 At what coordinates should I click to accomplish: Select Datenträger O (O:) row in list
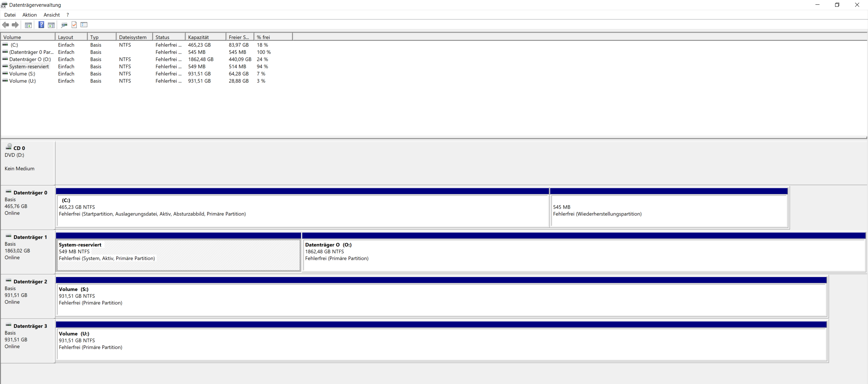(30, 59)
